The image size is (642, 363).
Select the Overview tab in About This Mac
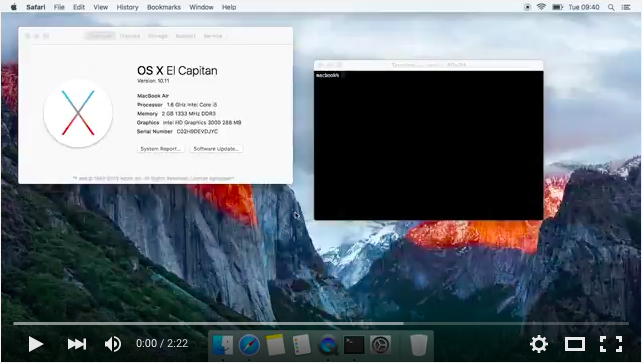pos(100,36)
